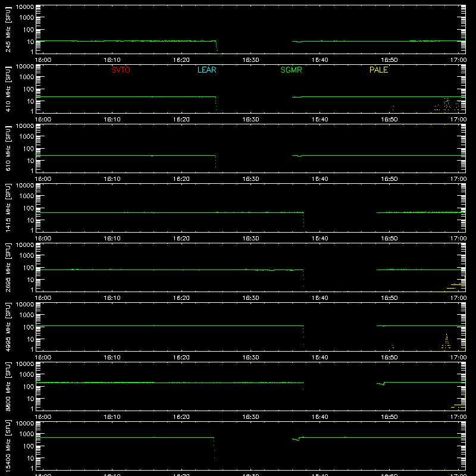Click the 1000 y-axis value of 15400 MHz panel

27,434
